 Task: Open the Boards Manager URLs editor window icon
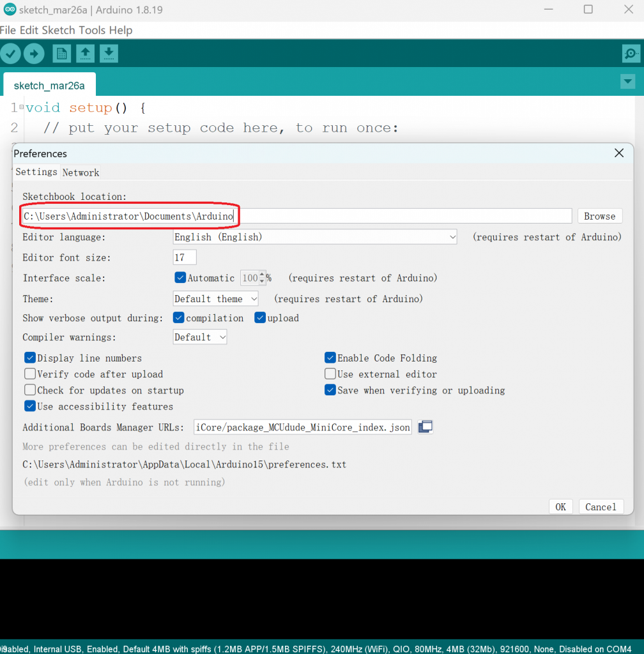pyautogui.click(x=425, y=427)
